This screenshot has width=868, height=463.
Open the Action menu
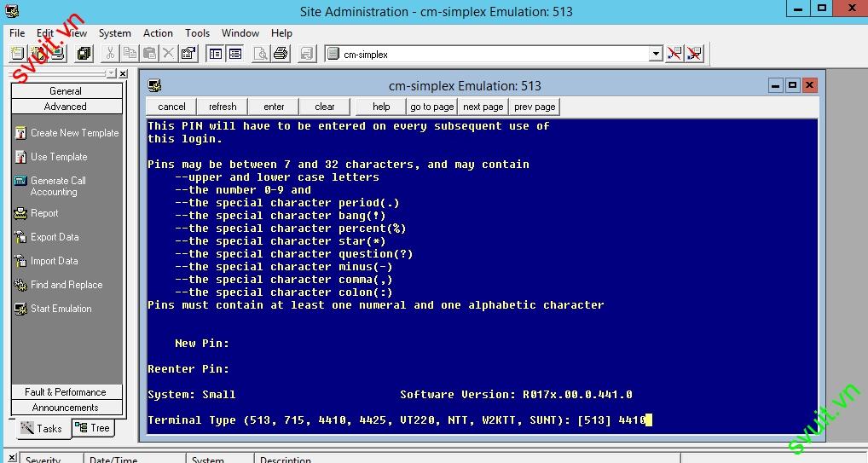tap(158, 33)
